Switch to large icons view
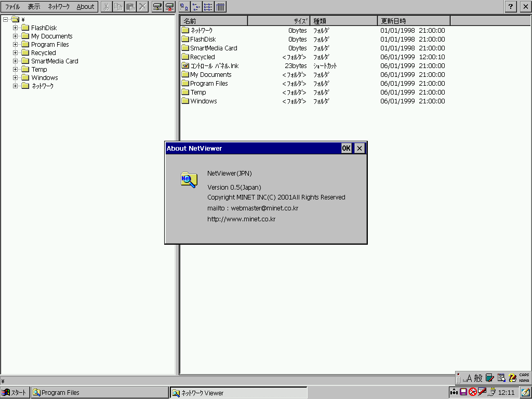This screenshot has height=399, width=532. click(x=184, y=7)
